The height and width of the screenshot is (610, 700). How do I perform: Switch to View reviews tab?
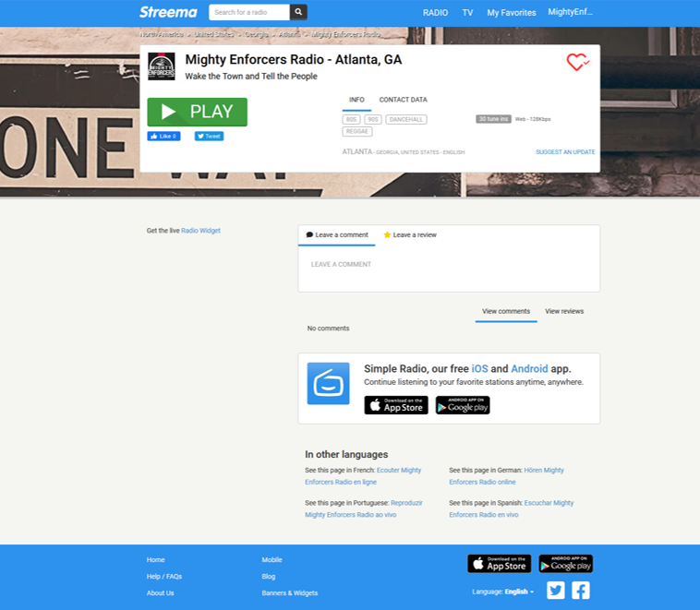(x=564, y=312)
